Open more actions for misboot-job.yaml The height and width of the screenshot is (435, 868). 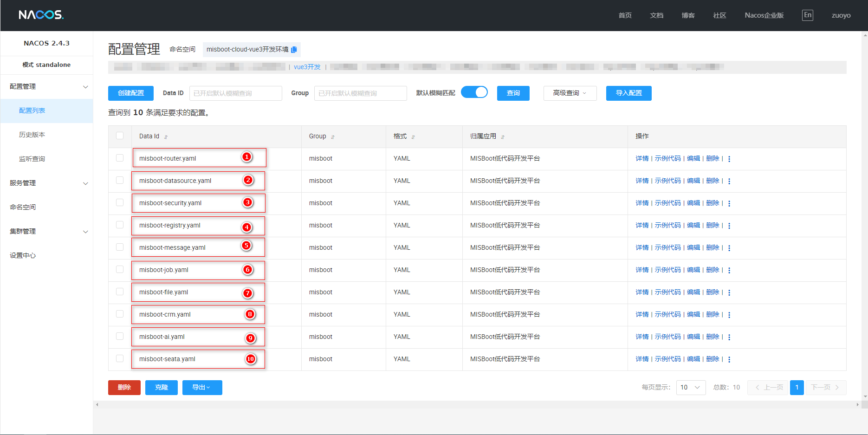point(729,270)
